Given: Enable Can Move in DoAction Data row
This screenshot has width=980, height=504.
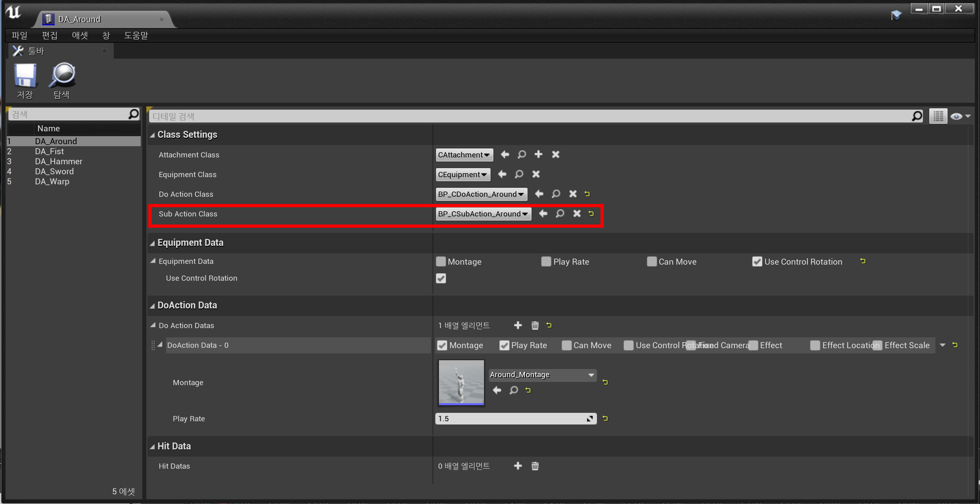Looking at the screenshot, I should point(567,345).
